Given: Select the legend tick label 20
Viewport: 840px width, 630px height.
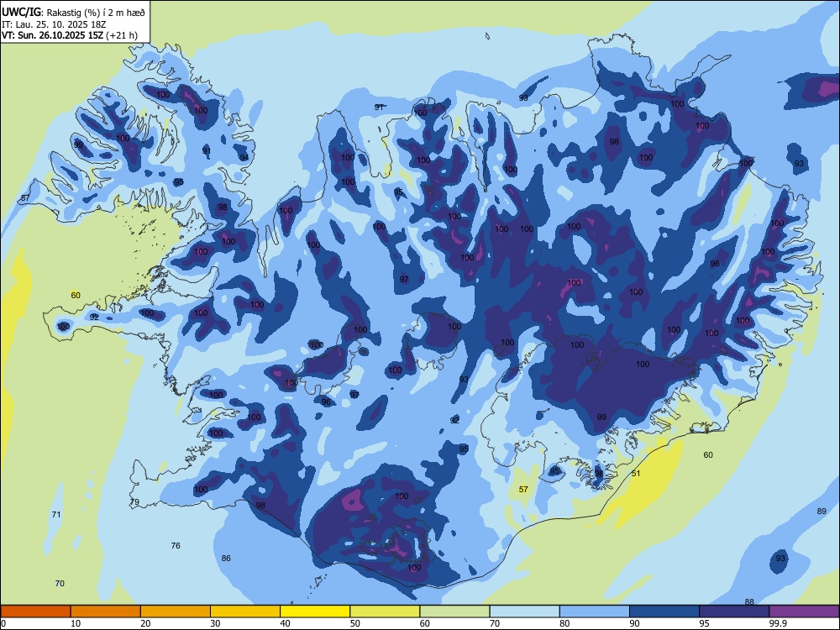Looking at the screenshot, I should click(145, 623).
